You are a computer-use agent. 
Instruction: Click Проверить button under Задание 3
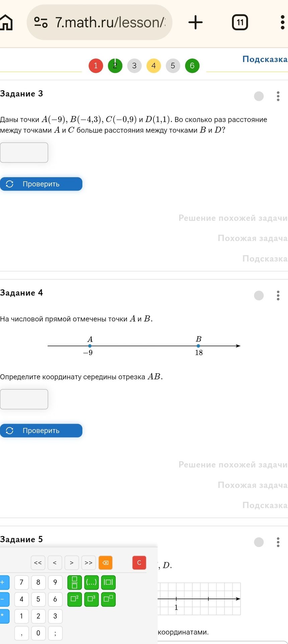[x=41, y=184]
